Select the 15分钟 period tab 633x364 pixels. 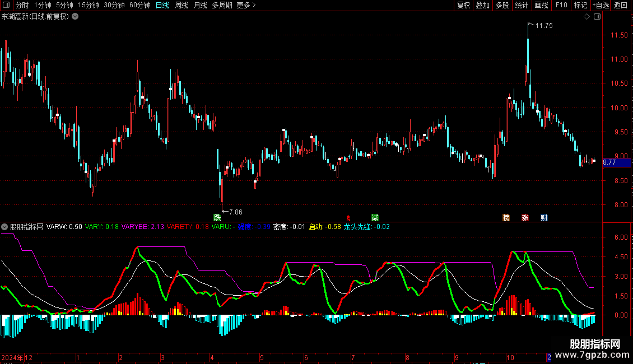click(89, 5)
